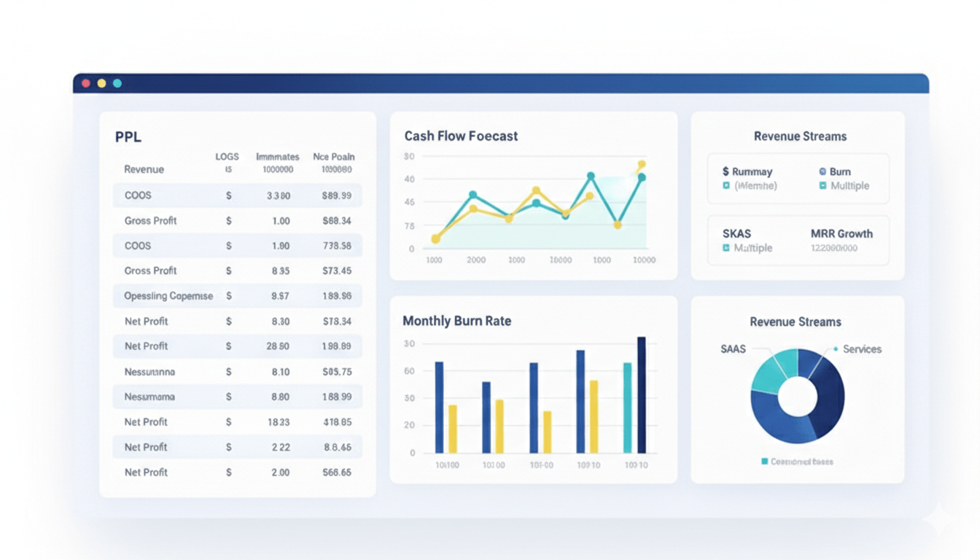Toggle the Multiple square under Burn
This screenshot has width=980, height=560.
tap(822, 186)
